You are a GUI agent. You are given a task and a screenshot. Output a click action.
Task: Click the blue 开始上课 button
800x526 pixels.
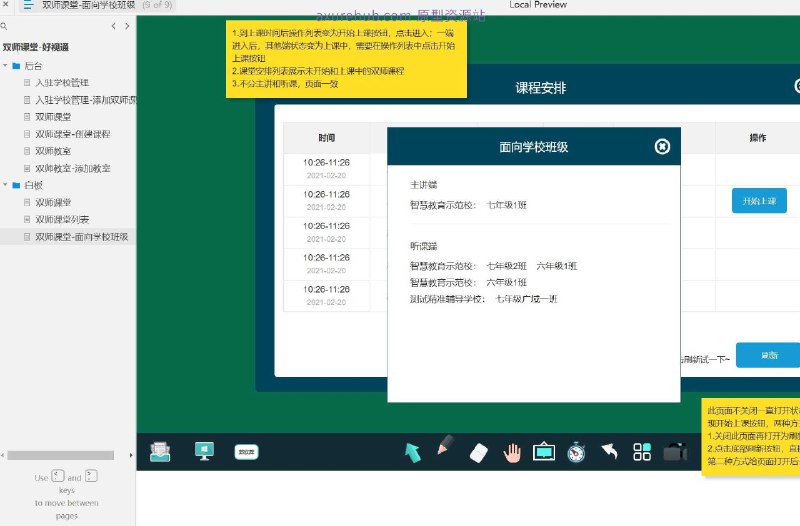(759, 201)
